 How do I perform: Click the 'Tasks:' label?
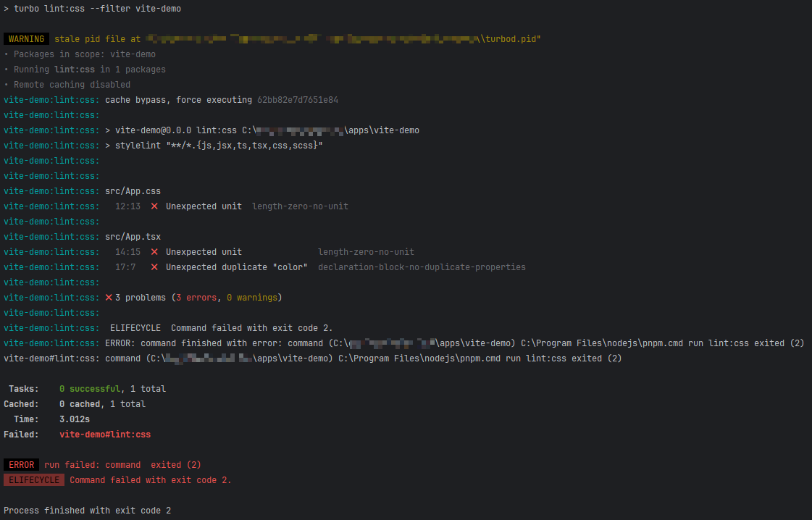pos(24,389)
